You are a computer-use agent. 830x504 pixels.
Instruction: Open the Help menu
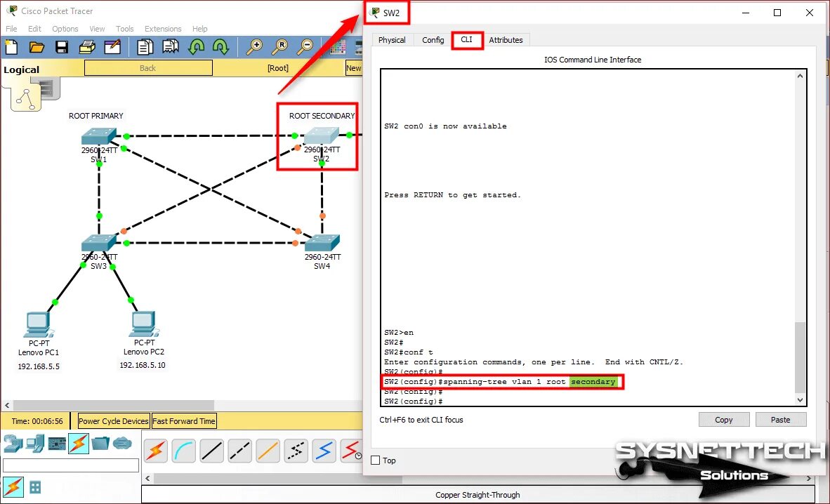point(199,29)
